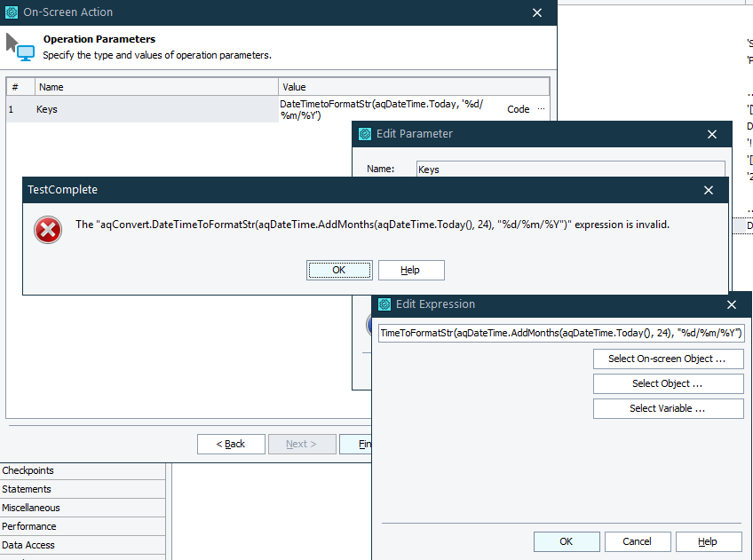Click the ellipsis button in Keys row
753x560 pixels.
pyautogui.click(x=541, y=109)
